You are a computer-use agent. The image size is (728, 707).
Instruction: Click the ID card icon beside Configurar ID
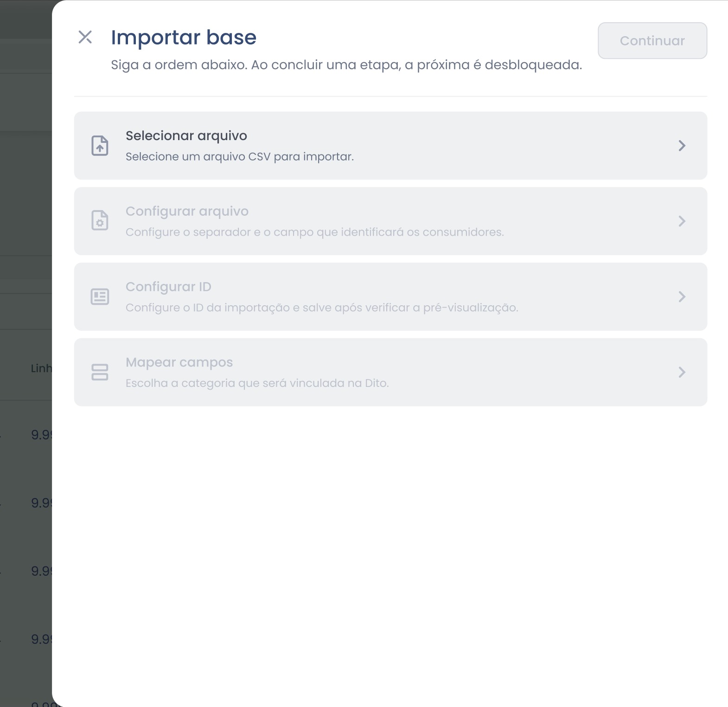pos(100,296)
